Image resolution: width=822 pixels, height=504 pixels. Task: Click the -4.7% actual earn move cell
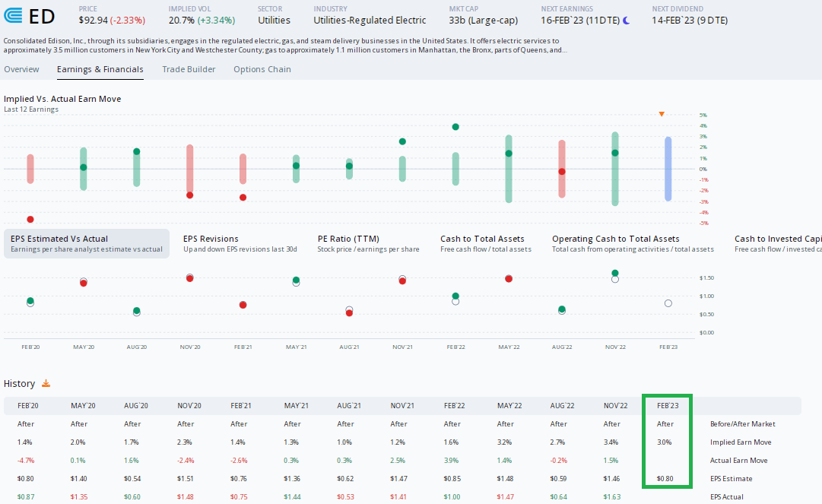coord(26,461)
